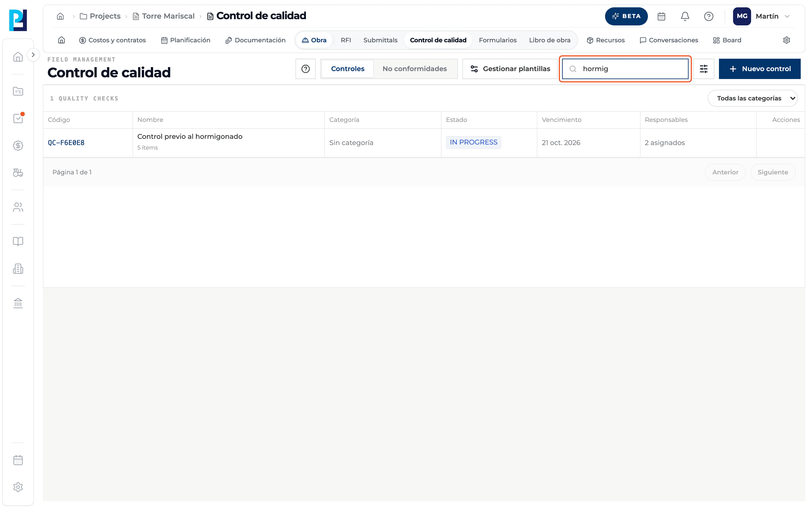Open sidebar home icon

pos(18,57)
